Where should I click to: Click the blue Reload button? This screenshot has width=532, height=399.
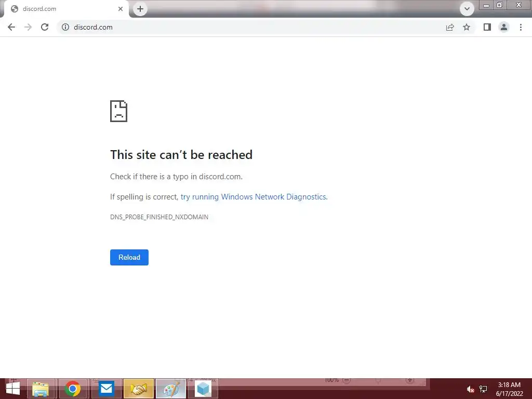pos(129,257)
